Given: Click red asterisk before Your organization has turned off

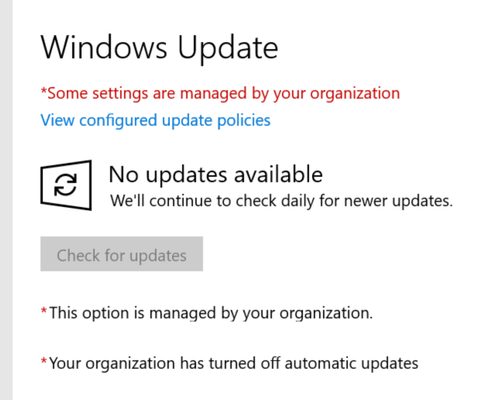Looking at the screenshot, I should coord(44,361).
